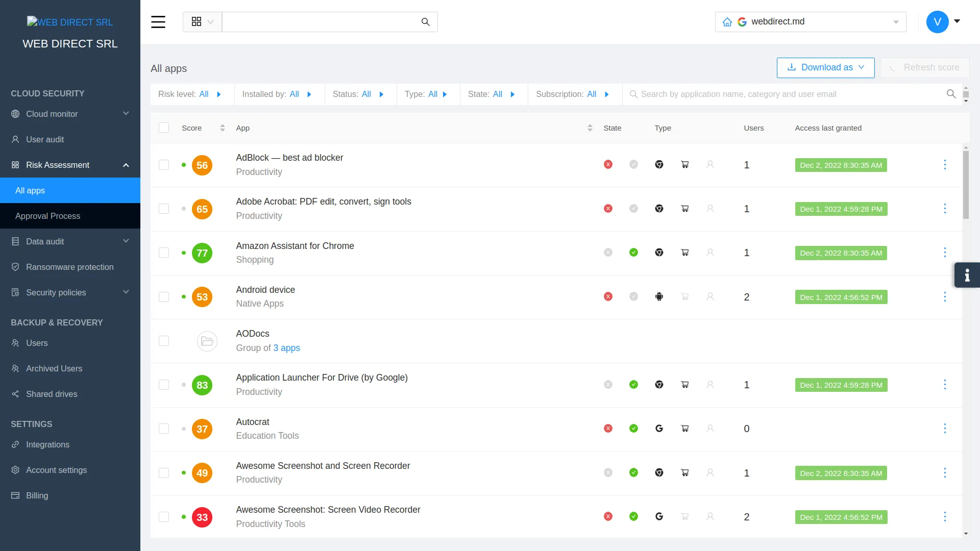The width and height of the screenshot is (980, 551).
Task: Open Ransomware protection page
Action: pyautogui.click(x=70, y=267)
